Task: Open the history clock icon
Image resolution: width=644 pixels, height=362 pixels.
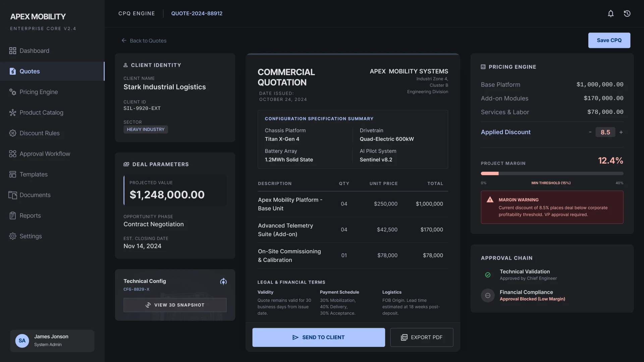Action: (x=627, y=13)
